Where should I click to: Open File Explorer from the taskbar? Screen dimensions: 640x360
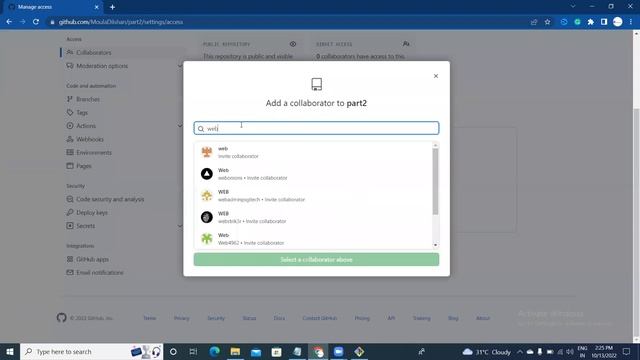pyautogui.click(x=235, y=351)
